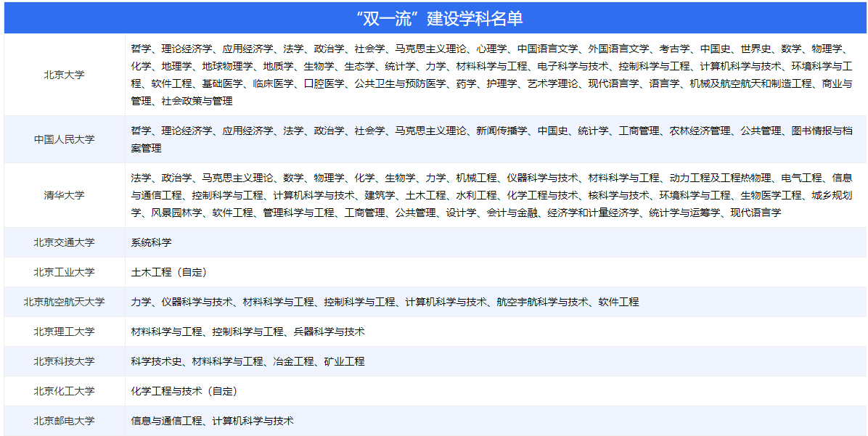
Task: Click the 北京交通大学 row label
Action: point(64,242)
